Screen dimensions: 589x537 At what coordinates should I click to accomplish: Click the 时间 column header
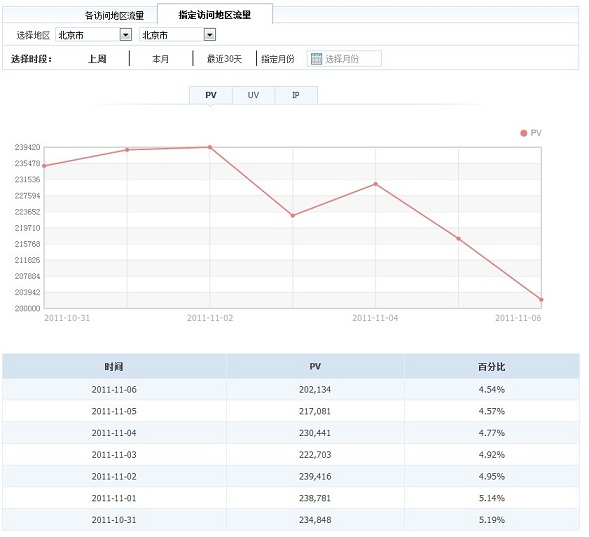click(114, 367)
